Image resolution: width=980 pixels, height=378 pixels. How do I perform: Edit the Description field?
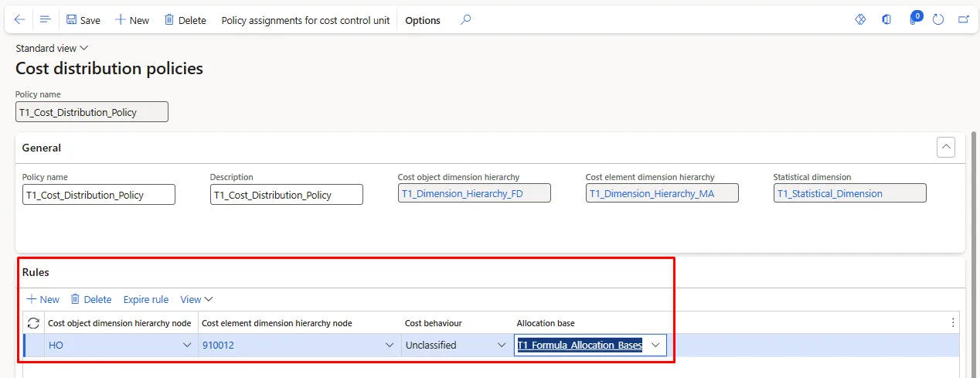point(287,195)
